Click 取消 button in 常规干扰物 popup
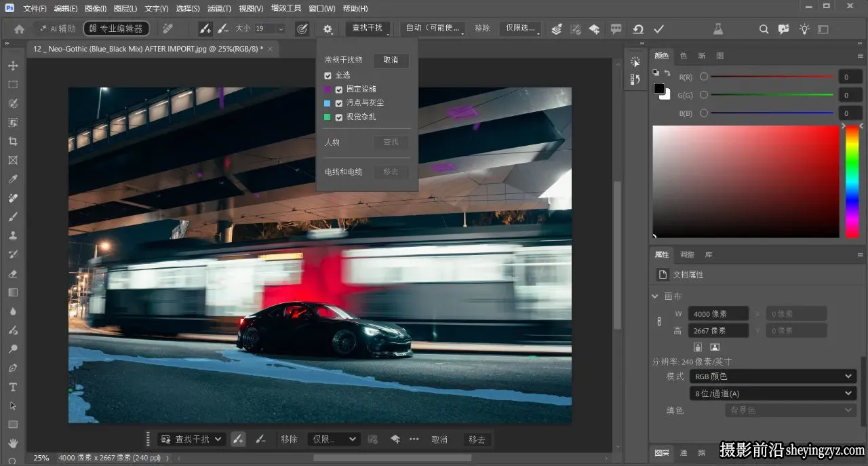Screen dimensions: 868x466 tap(391, 60)
